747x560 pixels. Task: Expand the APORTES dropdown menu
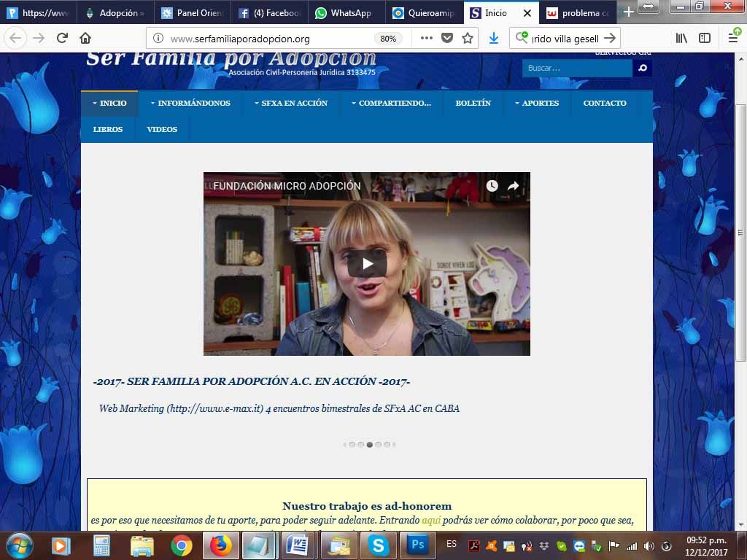tap(537, 103)
